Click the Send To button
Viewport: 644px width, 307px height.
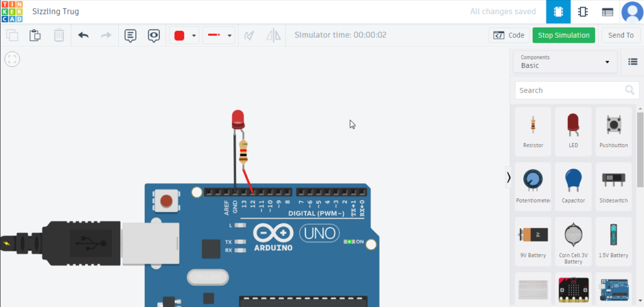(x=621, y=35)
